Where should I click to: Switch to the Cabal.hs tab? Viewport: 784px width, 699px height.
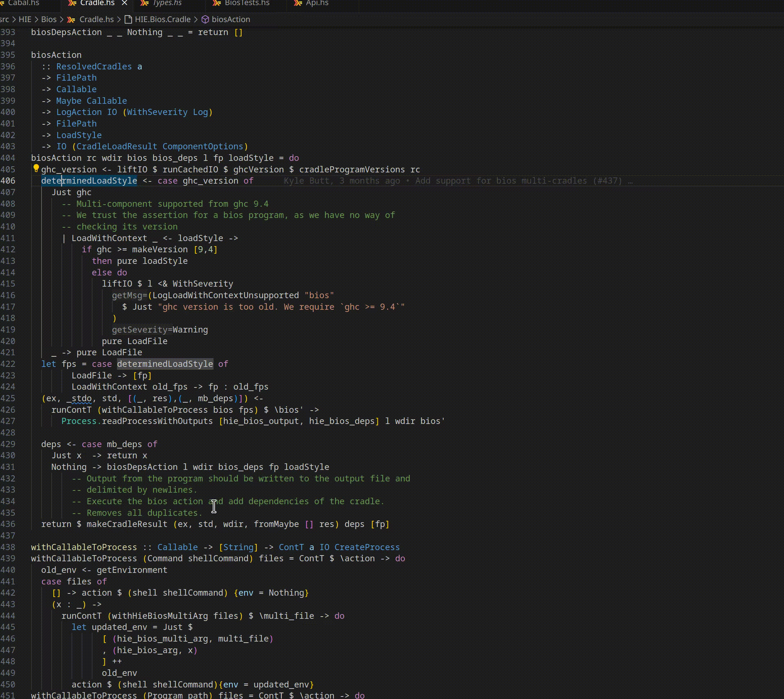[x=23, y=3]
